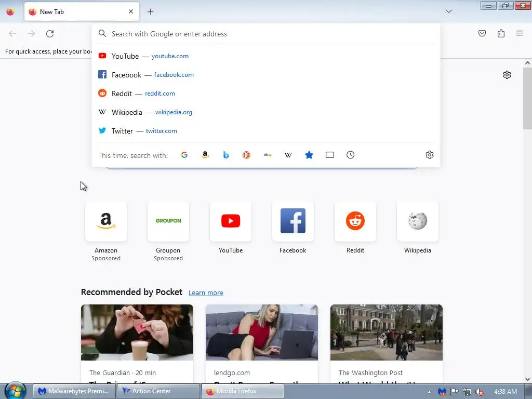The width and height of the screenshot is (532, 399).
Task: Open the Windows Start button
Action: 15,391
